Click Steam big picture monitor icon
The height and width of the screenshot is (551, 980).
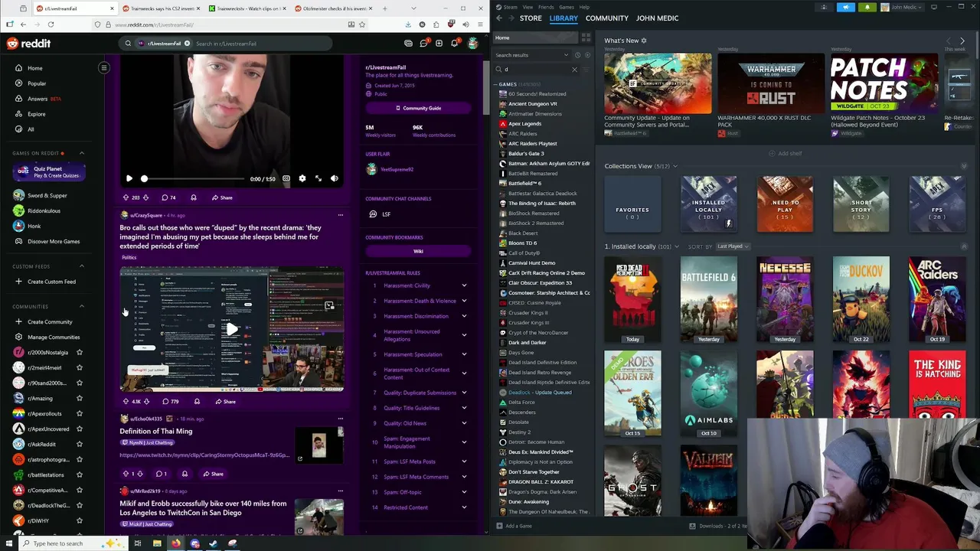tap(933, 7)
